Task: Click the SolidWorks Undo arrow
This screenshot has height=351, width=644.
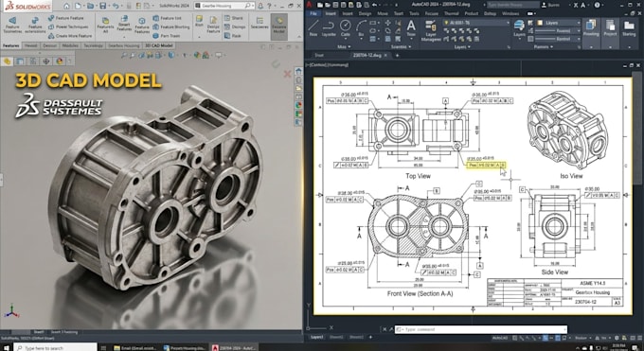Action: coord(116,6)
